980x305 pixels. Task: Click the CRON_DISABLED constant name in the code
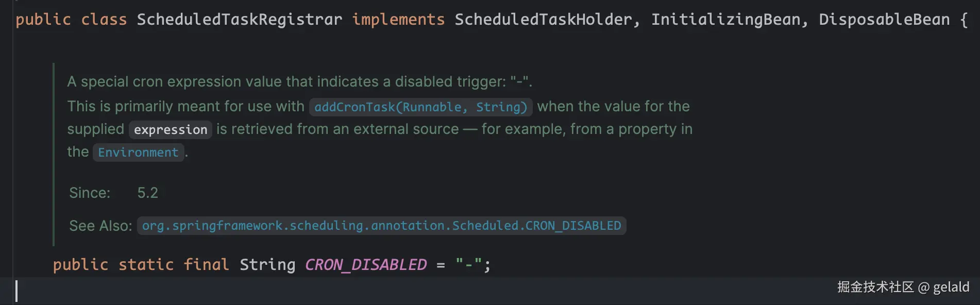pyautogui.click(x=365, y=265)
